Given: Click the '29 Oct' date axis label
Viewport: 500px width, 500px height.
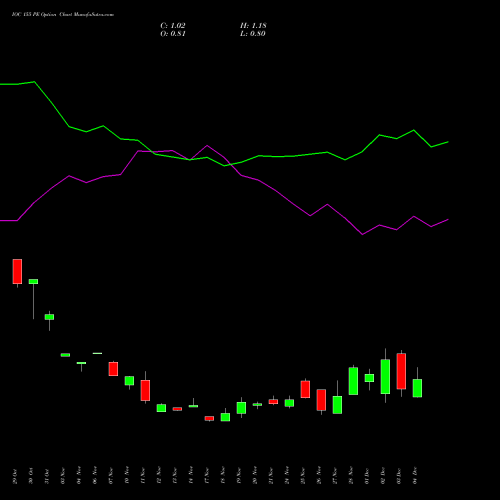Looking at the screenshot, I should point(15,476).
